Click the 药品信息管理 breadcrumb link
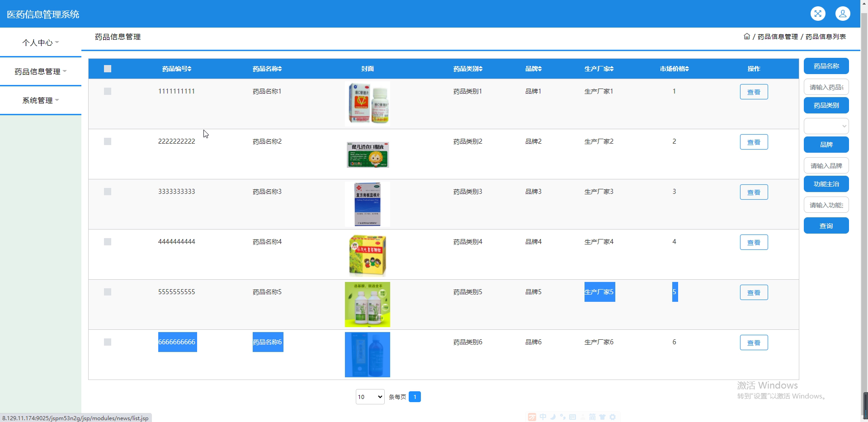Image resolution: width=868 pixels, height=422 pixels. 778,37
